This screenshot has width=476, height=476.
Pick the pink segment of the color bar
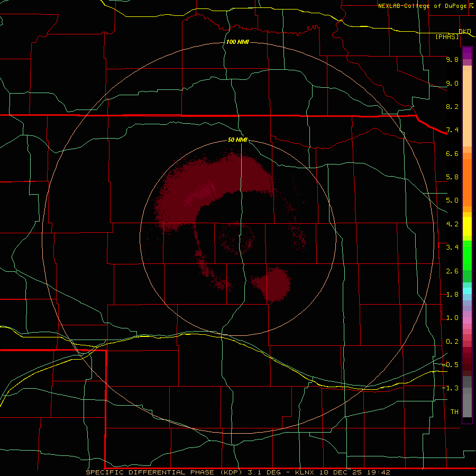coord(467,321)
